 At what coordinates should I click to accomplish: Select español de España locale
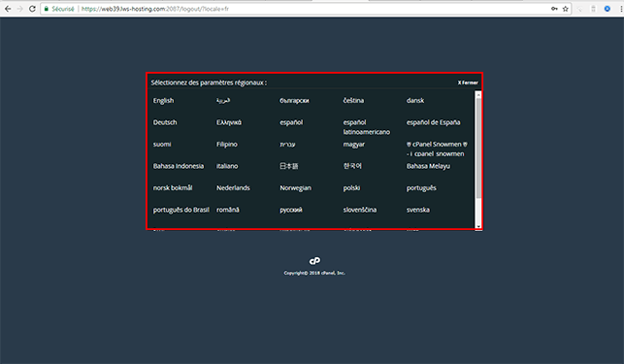pos(433,122)
